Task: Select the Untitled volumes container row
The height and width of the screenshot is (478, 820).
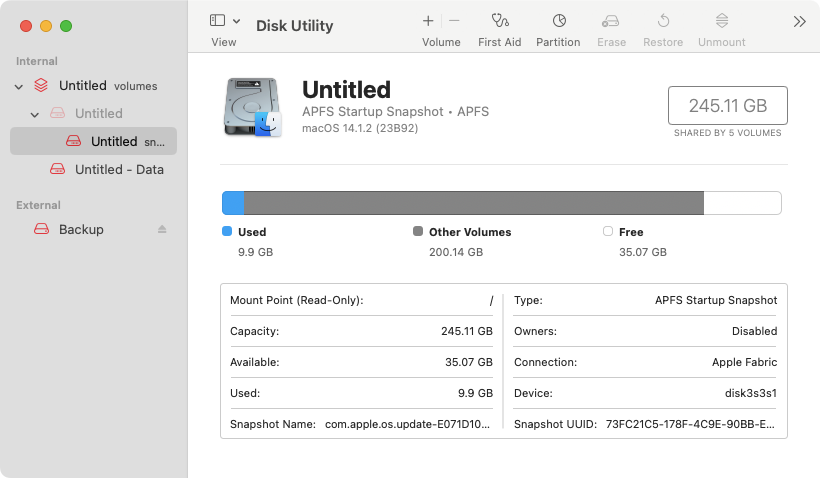Action: coord(93,85)
